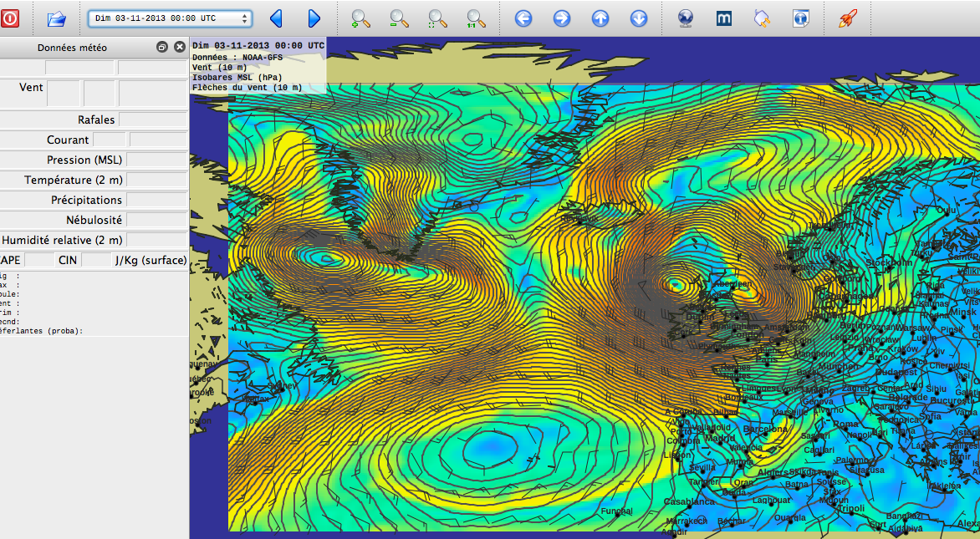Zoom to selection magnifier icon

pyautogui.click(x=437, y=18)
